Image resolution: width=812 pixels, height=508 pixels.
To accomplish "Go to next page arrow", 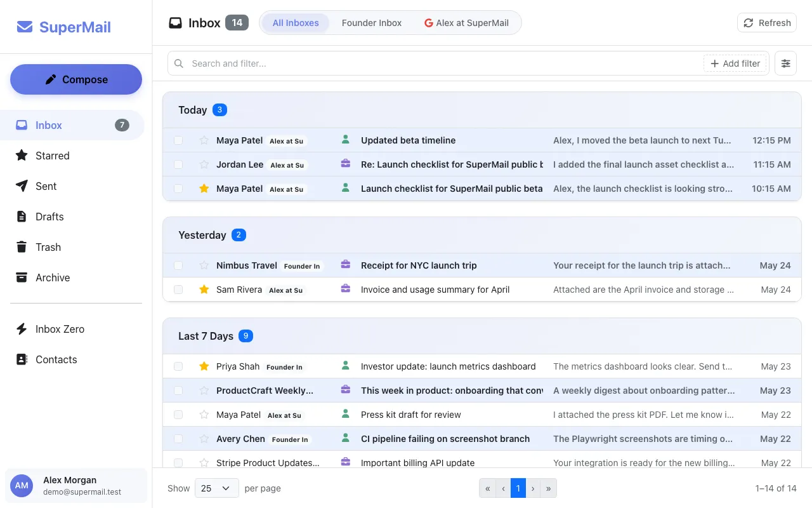I will coord(533,488).
